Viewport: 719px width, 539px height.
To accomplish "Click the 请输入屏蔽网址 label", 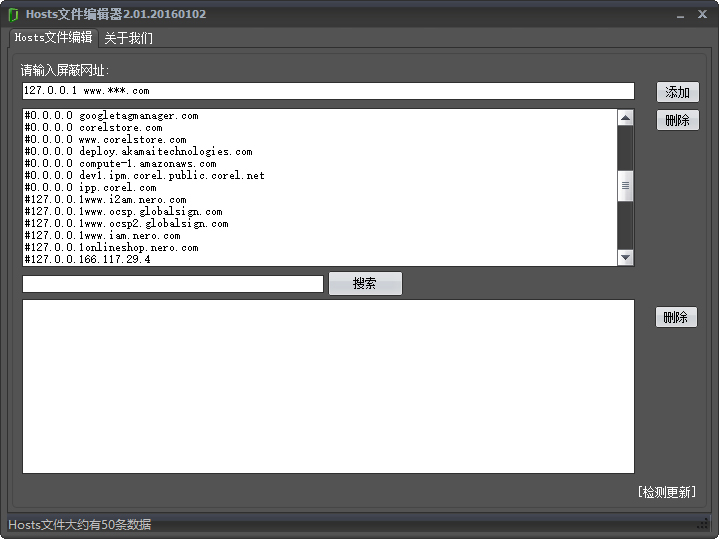I will (x=65, y=70).
